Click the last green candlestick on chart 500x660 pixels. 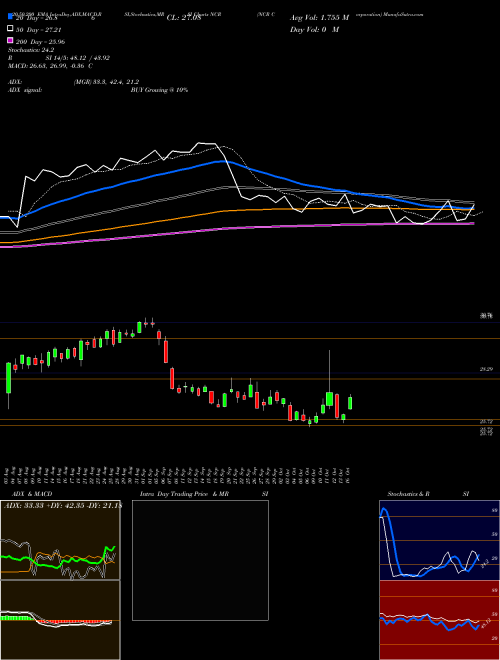point(350,402)
